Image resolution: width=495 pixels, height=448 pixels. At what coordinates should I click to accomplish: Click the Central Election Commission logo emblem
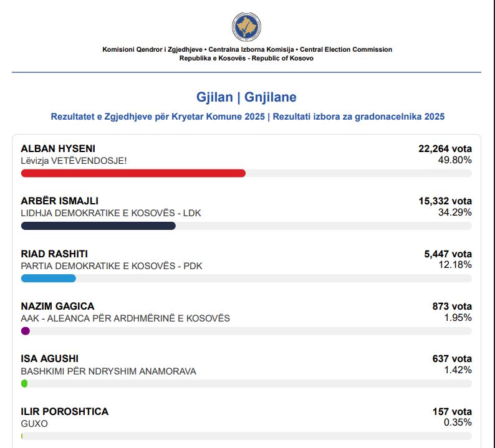click(246, 26)
